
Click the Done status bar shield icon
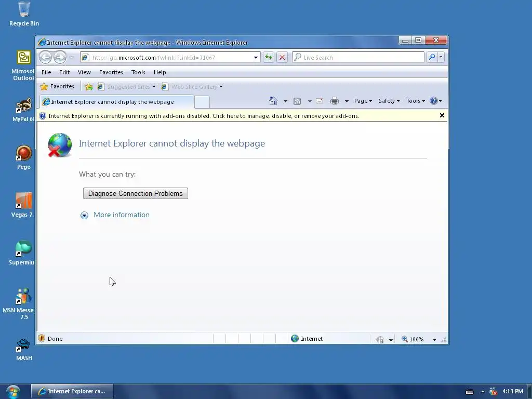[42, 338]
